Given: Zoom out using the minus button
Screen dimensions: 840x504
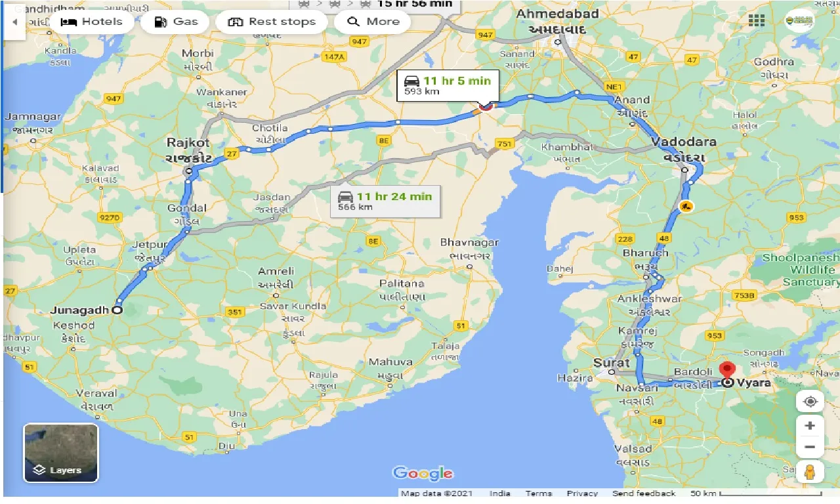Looking at the screenshot, I should [x=810, y=448].
